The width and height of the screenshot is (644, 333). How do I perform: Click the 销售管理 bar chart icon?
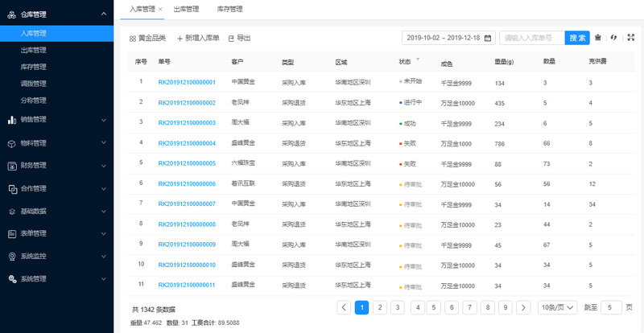[12, 120]
